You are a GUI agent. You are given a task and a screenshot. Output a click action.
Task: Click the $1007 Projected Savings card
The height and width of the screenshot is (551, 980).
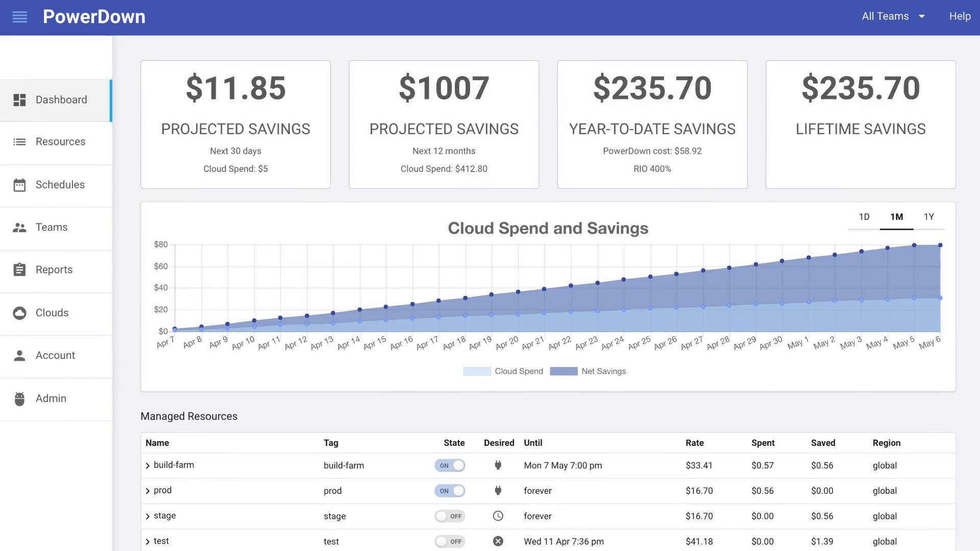(x=444, y=124)
